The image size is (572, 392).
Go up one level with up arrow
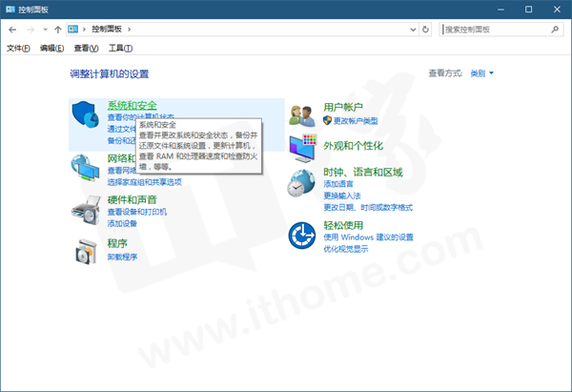point(58,30)
